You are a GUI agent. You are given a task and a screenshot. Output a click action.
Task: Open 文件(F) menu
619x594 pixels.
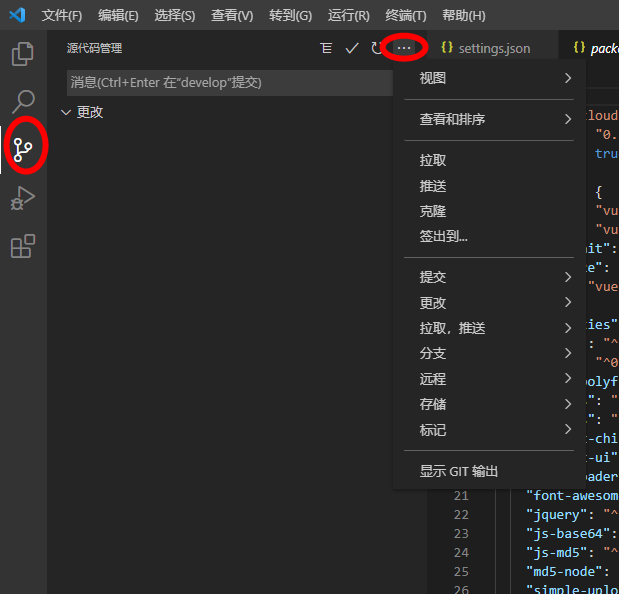(x=62, y=15)
